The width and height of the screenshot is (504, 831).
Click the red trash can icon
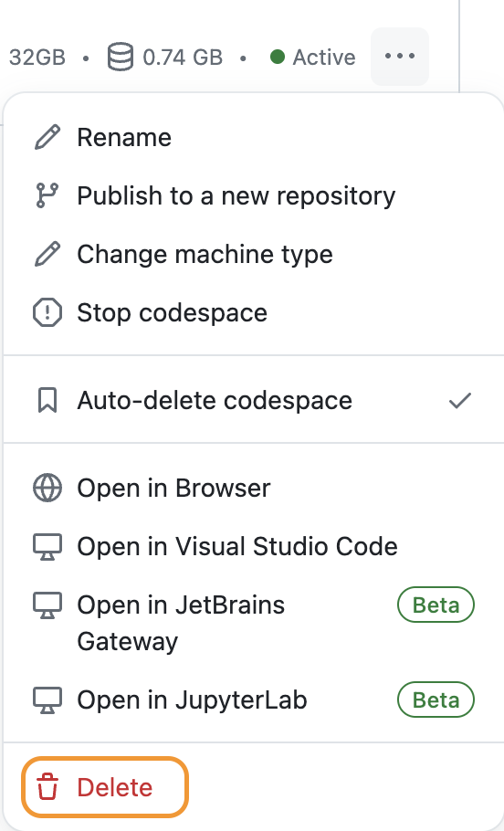47,786
